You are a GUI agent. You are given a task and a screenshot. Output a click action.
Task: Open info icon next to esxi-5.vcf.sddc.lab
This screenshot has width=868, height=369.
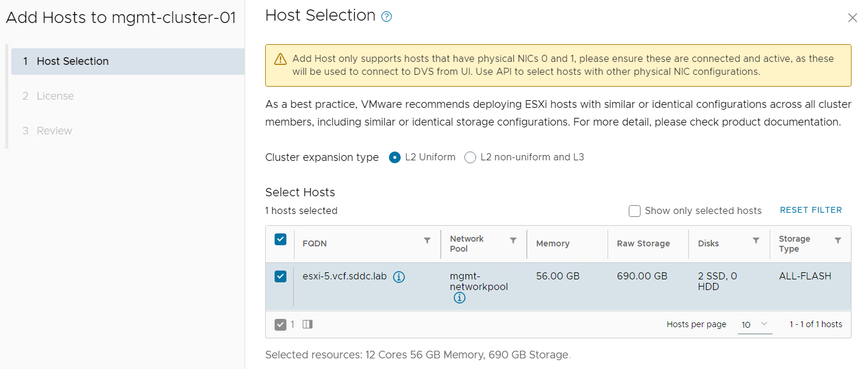399,277
